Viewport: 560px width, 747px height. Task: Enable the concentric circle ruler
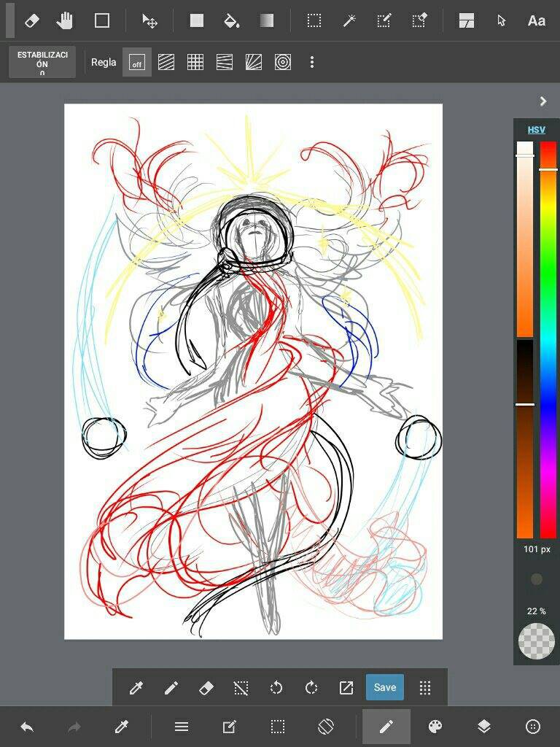tap(283, 63)
